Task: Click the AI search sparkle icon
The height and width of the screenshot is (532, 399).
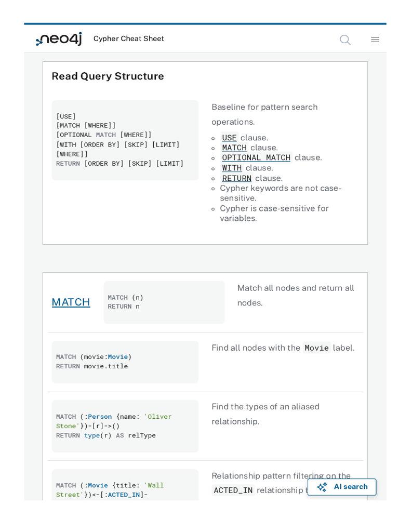Action: [322, 487]
